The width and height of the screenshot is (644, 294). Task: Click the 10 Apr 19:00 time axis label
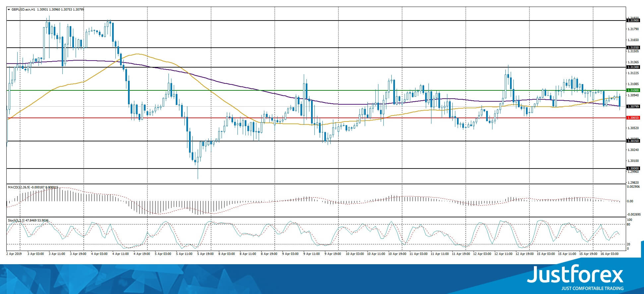397,254
